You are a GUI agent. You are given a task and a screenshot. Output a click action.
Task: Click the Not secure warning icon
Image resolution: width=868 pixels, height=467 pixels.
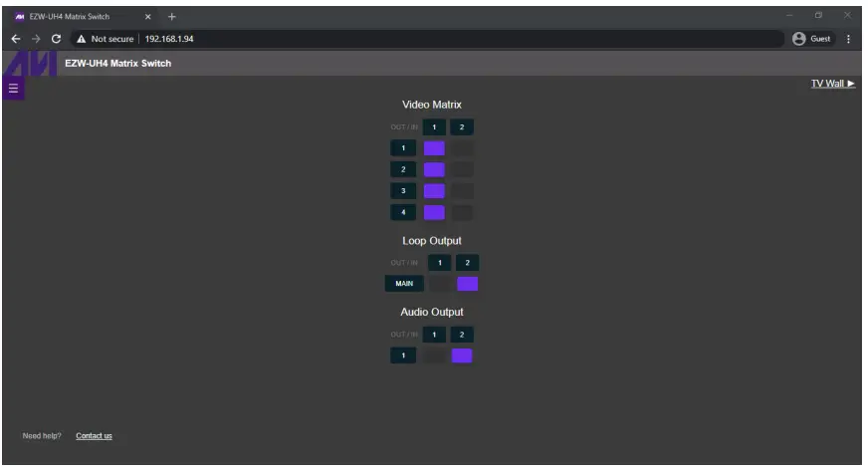[x=82, y=39]
